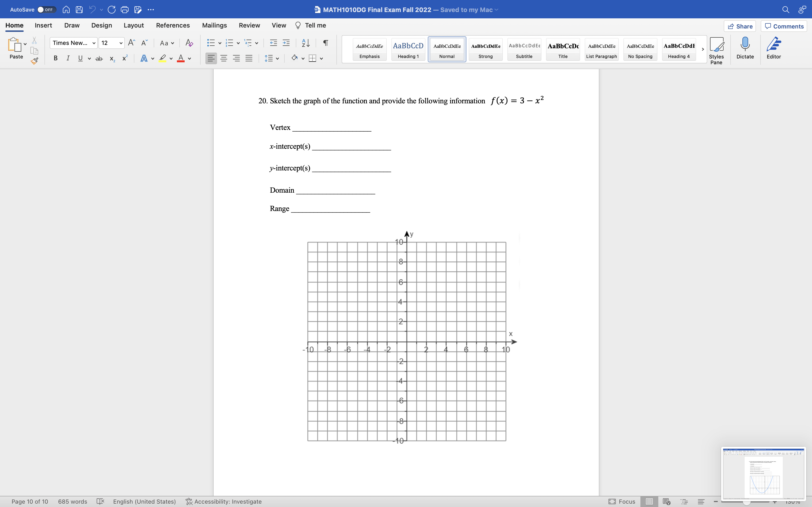The height and width of the screenshot is (507, 812).
Task: Apply superscript formatting
Action: click(124, 58)
